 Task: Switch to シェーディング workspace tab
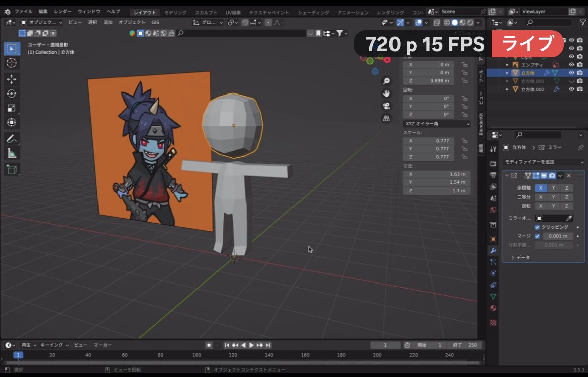[x=313, y=13]
